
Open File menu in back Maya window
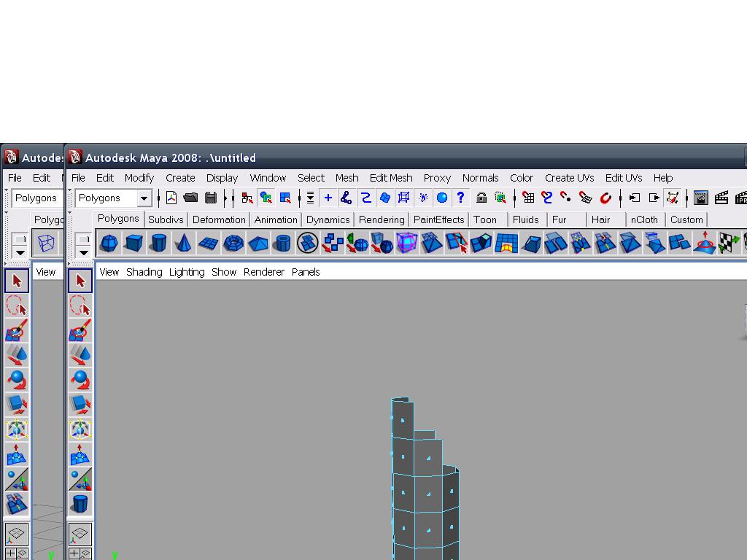pos(15,178)
